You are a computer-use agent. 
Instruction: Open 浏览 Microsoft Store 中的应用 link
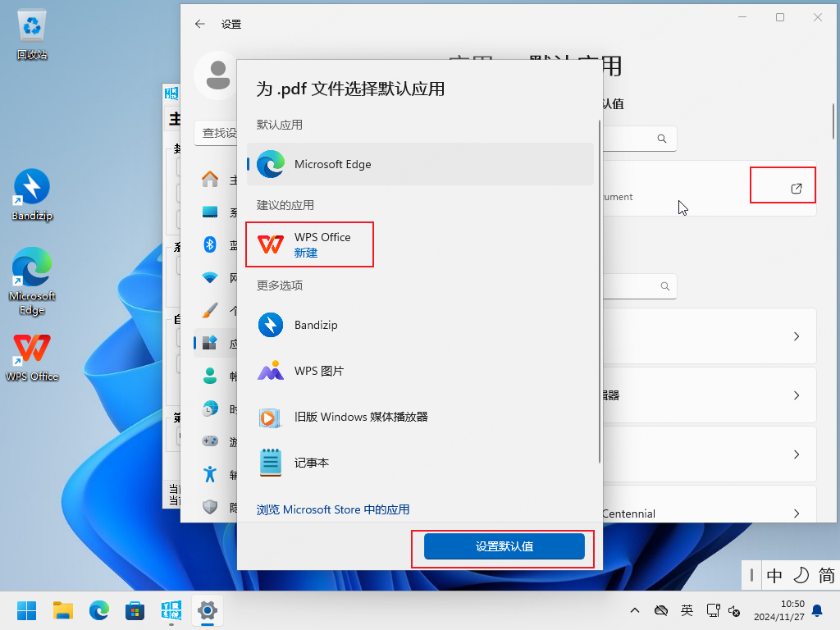[x=333, y=509]
